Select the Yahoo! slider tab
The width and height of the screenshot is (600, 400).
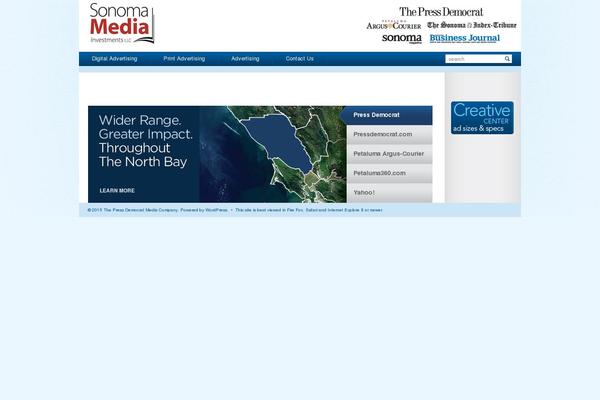tap(390, 193)
